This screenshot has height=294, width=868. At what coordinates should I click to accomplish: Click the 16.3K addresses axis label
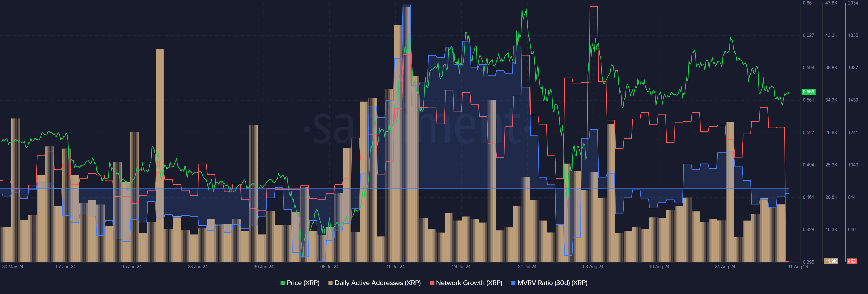pyautogui.click(x=831, y=230)
